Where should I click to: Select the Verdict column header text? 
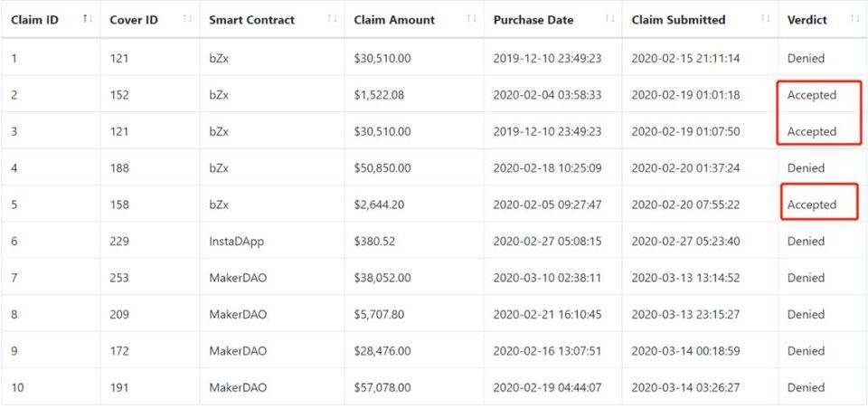coord(807,20)
